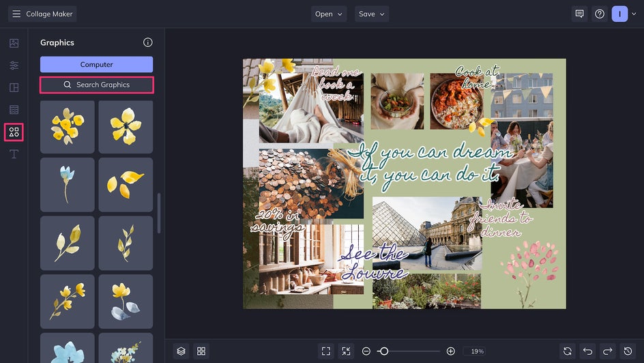Click the reset rotate arrows icon
644x363 pixels.
coord(568,351)
